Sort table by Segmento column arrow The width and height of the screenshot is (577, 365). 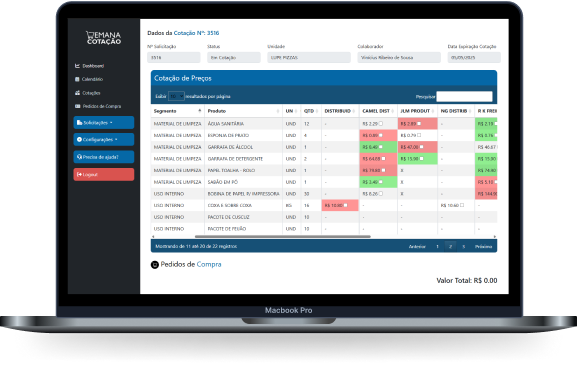(200, 111)
